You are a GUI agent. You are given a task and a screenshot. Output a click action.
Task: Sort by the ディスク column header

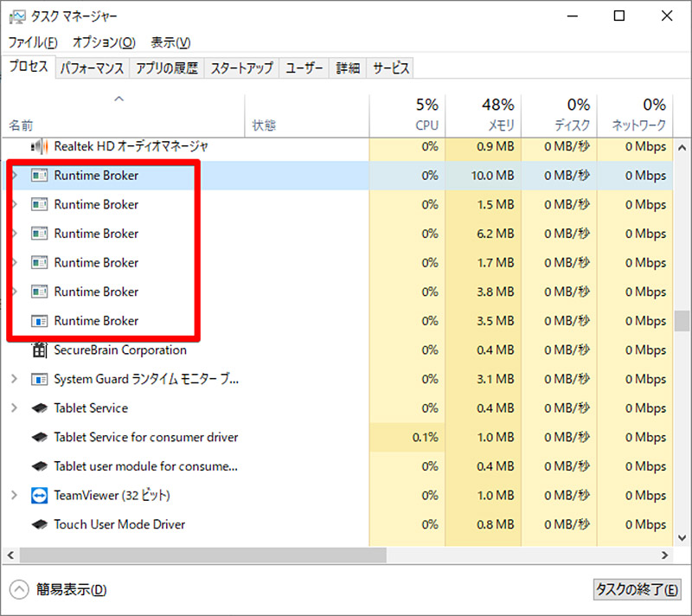[x=559, y=116]
